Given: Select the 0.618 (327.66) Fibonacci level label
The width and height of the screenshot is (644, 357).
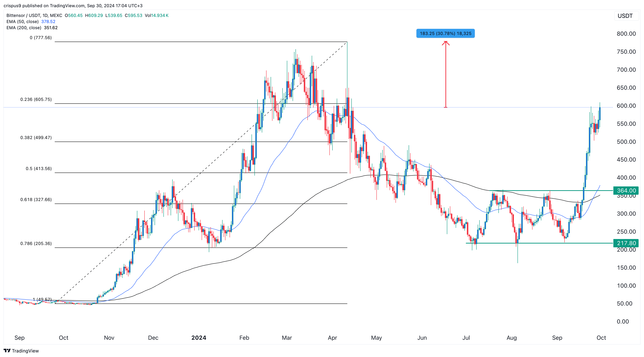Looking at the screenshot, I should click(36, 200).
